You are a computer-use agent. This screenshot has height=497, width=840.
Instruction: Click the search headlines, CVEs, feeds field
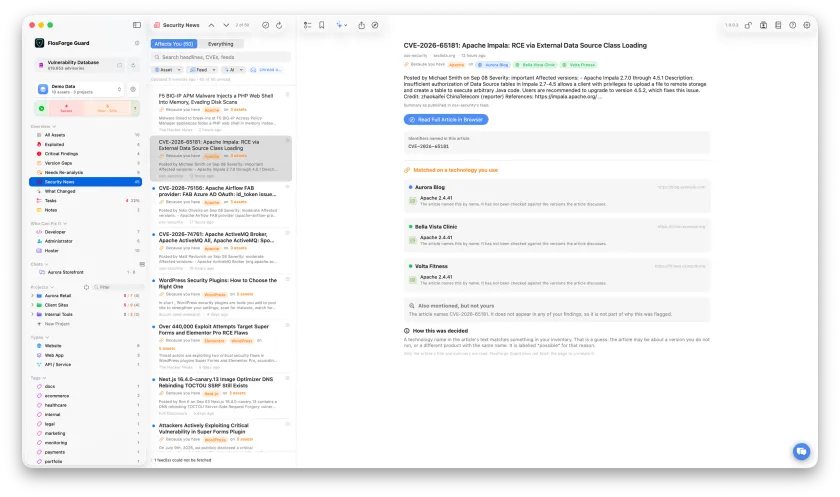click(221, 57)
